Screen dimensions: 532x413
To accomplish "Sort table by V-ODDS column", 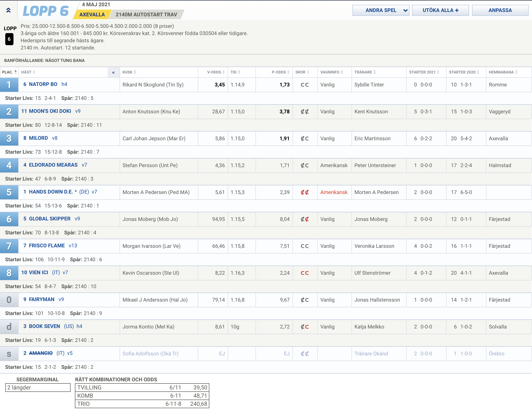I will 216,72.
